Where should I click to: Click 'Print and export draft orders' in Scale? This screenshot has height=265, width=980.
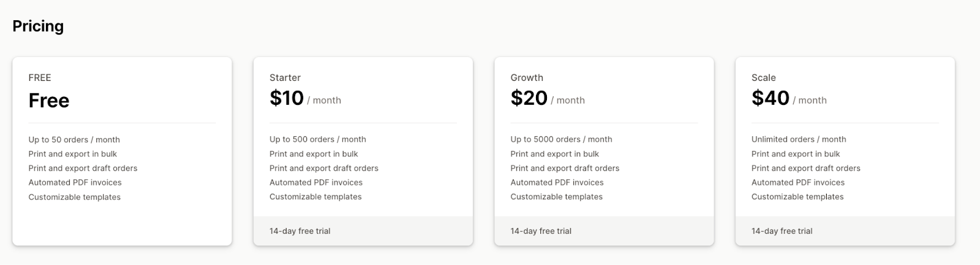806,168
